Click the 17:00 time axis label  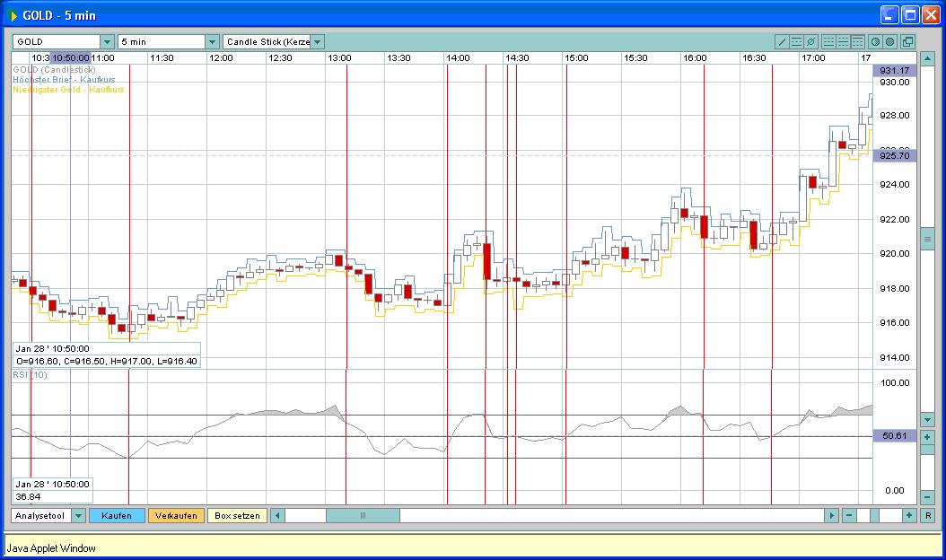click(x=813, y=58)
